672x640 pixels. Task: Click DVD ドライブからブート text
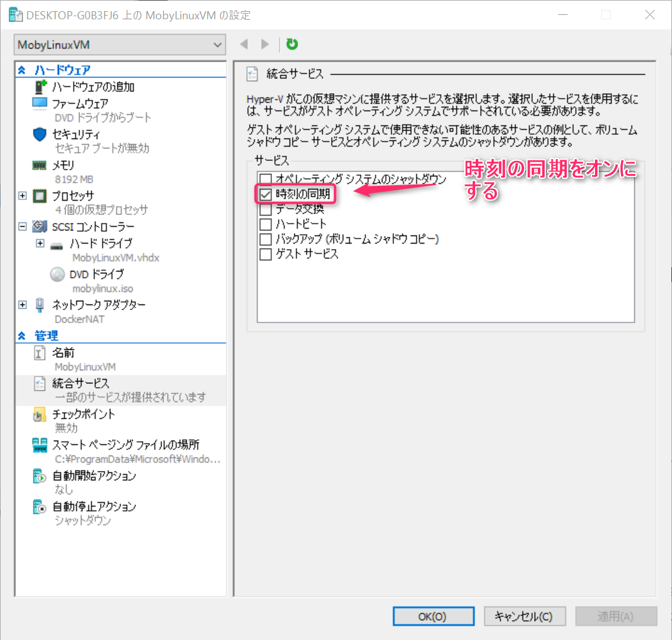pyautogui.click(x=103, y=117)
